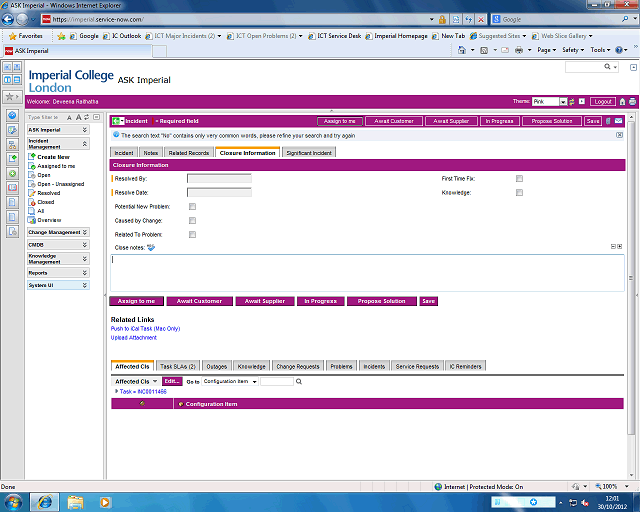The width and height of the screenshot is (640, 512).
Task: Click the search magnifier in Affected CIs
Action: pyautogui.click(x=300, y=381)
